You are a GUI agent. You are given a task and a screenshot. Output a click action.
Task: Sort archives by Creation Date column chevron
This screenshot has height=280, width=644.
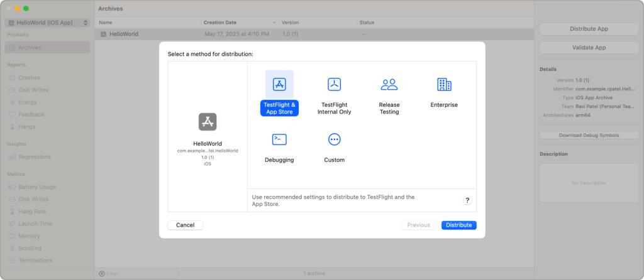coord(274,23)
